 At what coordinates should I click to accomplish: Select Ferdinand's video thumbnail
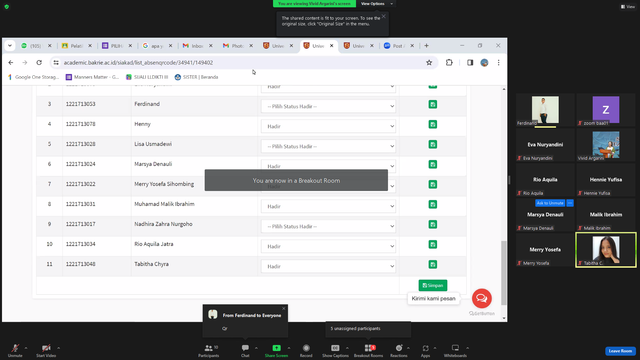[x=545, y=110]
